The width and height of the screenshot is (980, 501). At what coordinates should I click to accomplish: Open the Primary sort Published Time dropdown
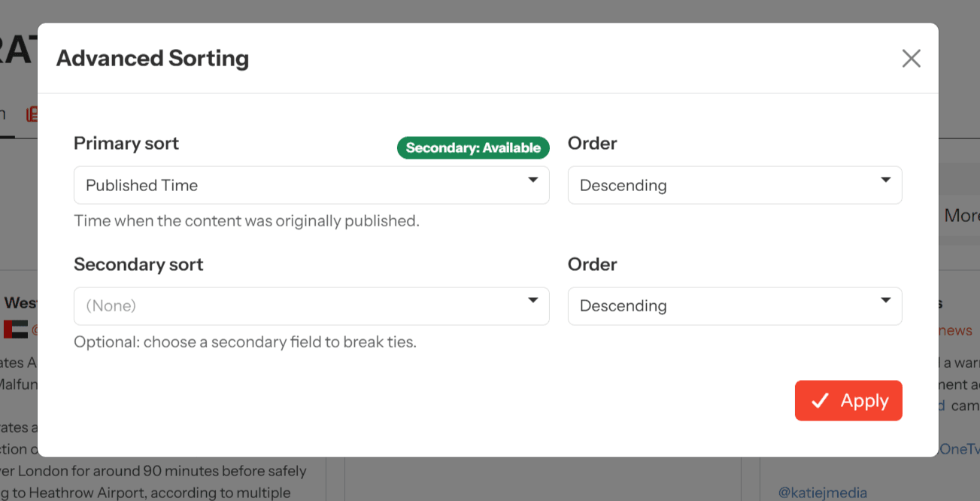click(311, 185)
